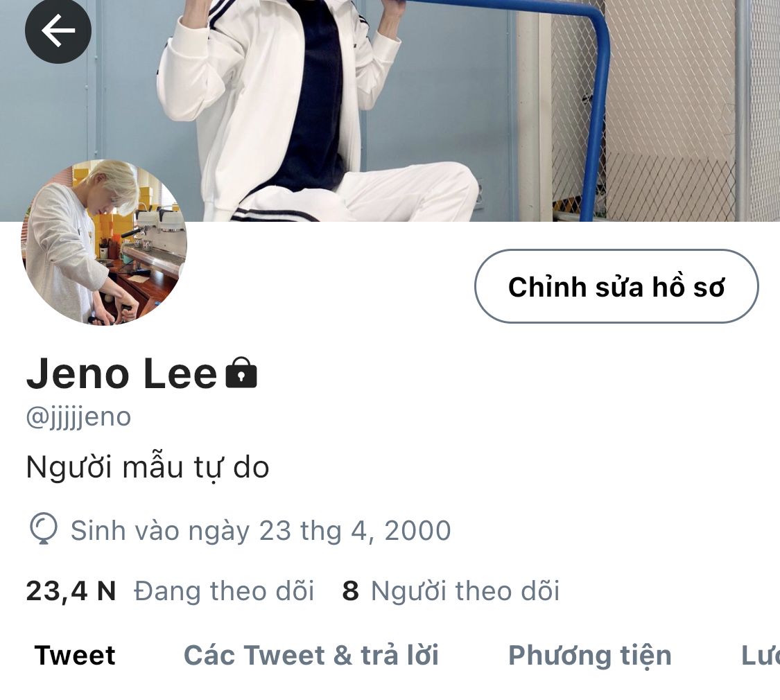The image size is (780, 700).
Task: Switch to the Tweet tab
Action: pos(75,655)
